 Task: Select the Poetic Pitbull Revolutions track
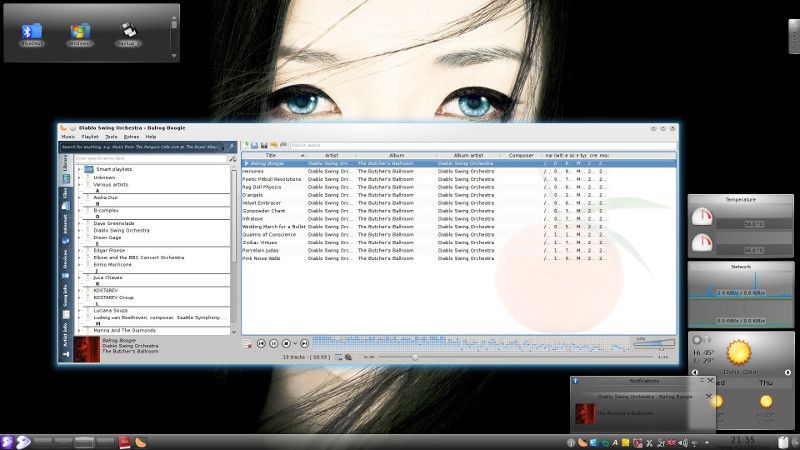[x=459, y=179]
